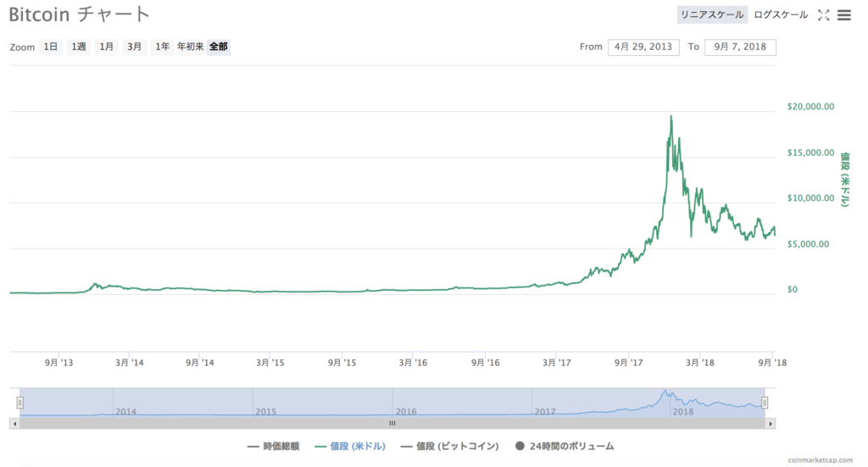Click the 9月 '18 x-axis label

point(772,363)
